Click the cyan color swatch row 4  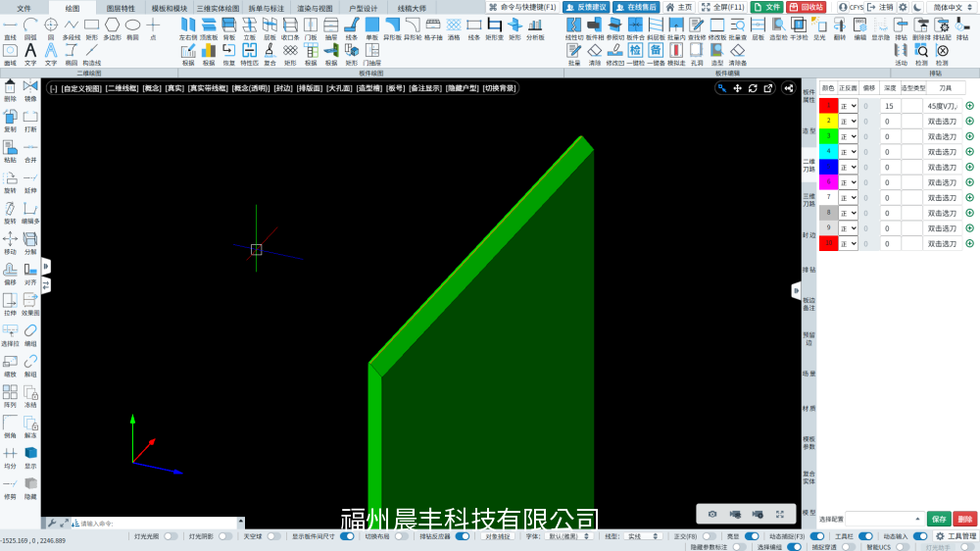click(828, 152)
